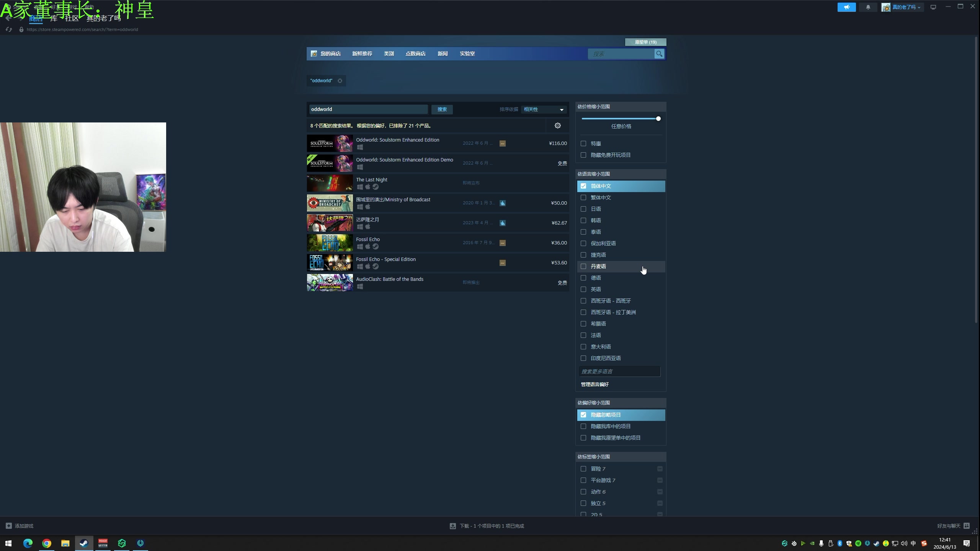This screenshot has width=980, height=551.
Task: Open Microsoft Edge from taskbar
Action: (28, 543)
